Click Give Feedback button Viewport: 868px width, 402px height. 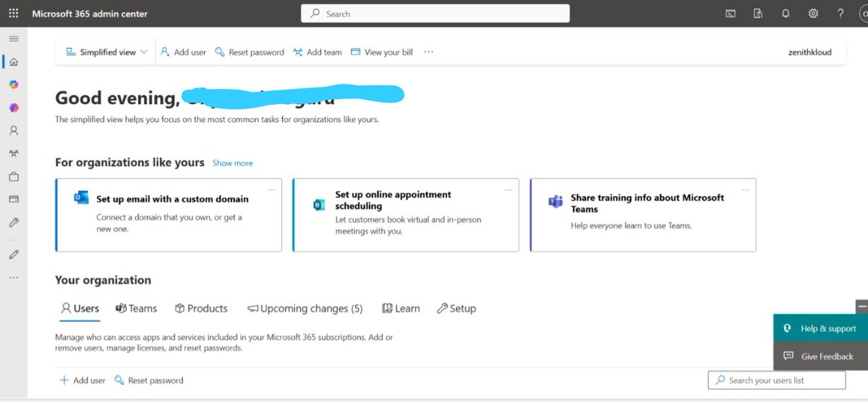820,356
